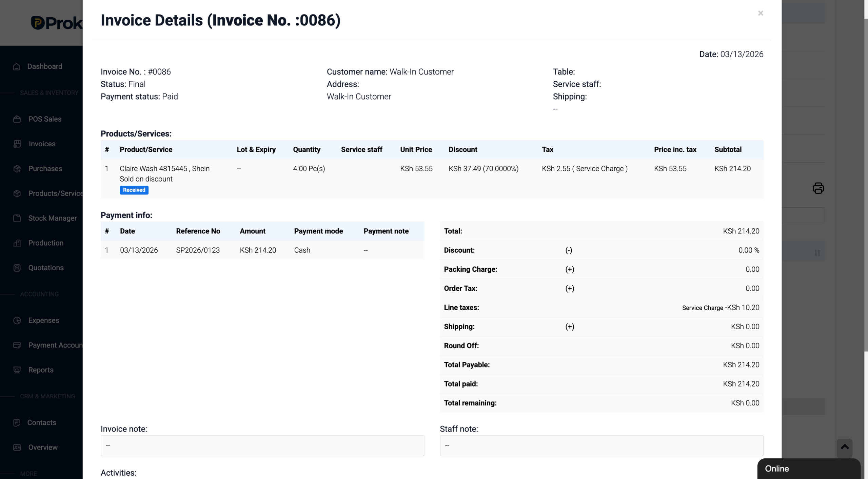Open the Quotations menu item

point(46,268)
